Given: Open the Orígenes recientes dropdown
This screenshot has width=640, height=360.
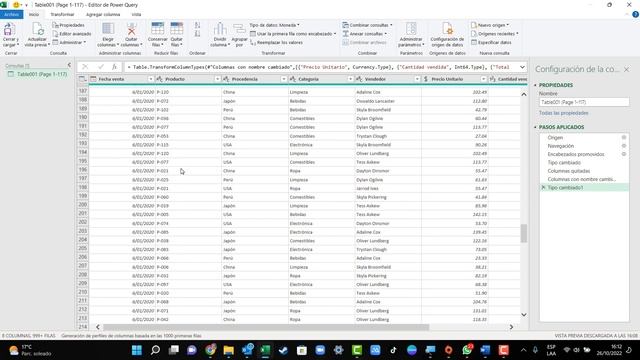Looking at the screenshot, I should 494,34.
